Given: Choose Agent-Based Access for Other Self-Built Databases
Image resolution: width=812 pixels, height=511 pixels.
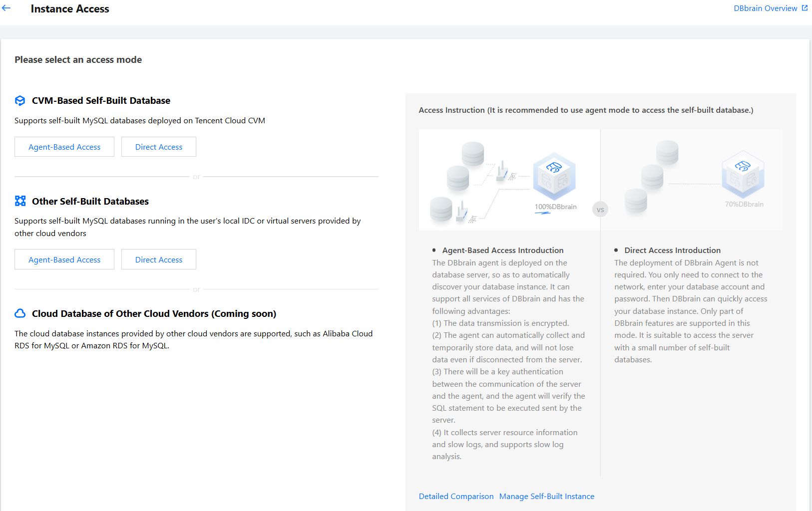Looking at the screenshot, I should [64, 259].
